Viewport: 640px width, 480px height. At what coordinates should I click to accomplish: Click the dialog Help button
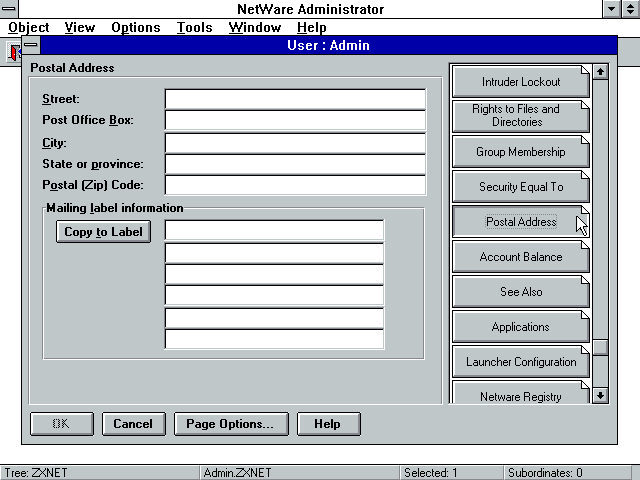pyautogui.click(x=329, y=424)
